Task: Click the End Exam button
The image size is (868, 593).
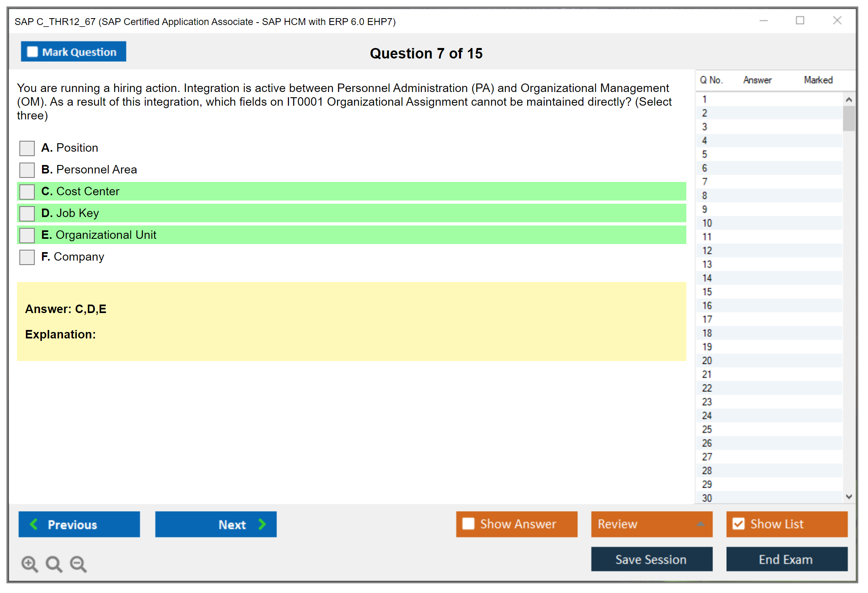Action: (x=786, y=559)
